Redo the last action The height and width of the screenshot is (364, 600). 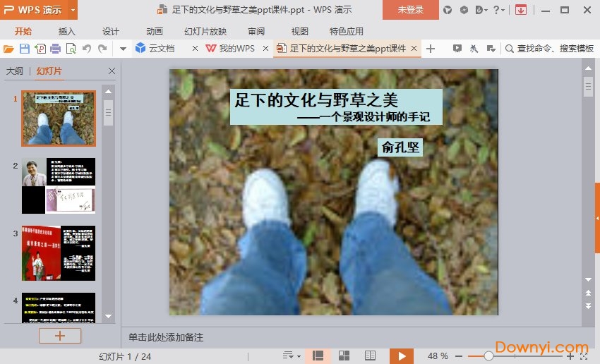(x=102, y=49)
